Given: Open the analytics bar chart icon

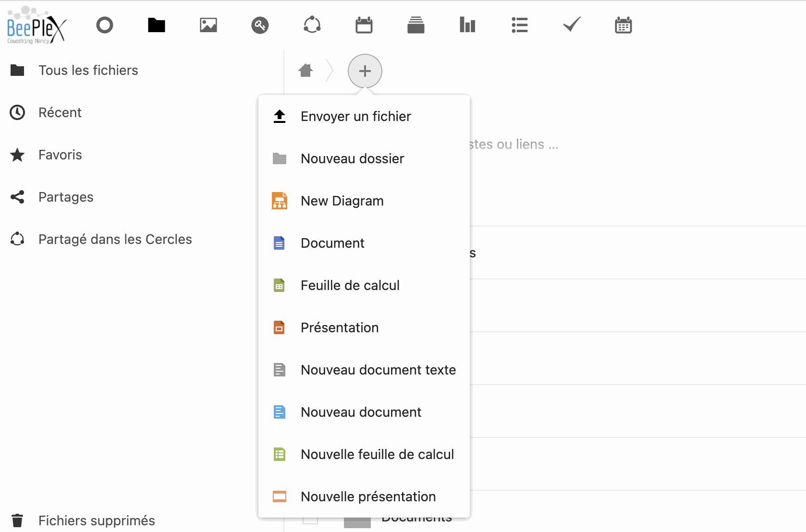Looking at the screenshot, I should 467,25.
